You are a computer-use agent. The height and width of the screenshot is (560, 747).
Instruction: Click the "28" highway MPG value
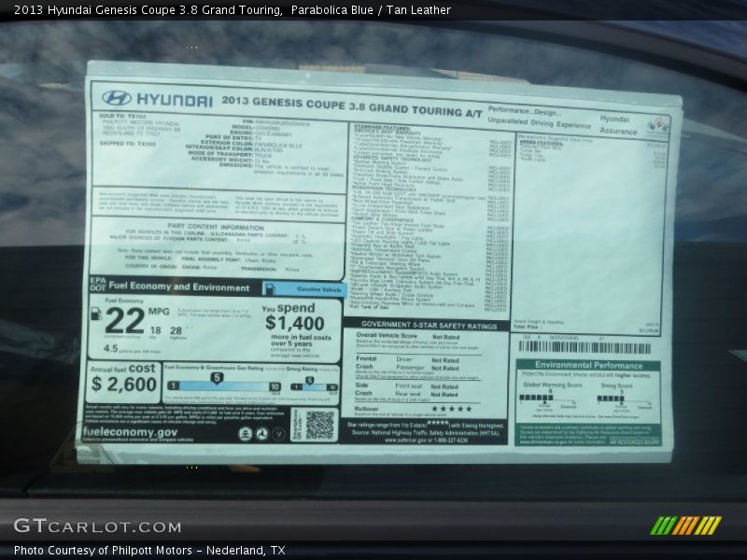176,330
